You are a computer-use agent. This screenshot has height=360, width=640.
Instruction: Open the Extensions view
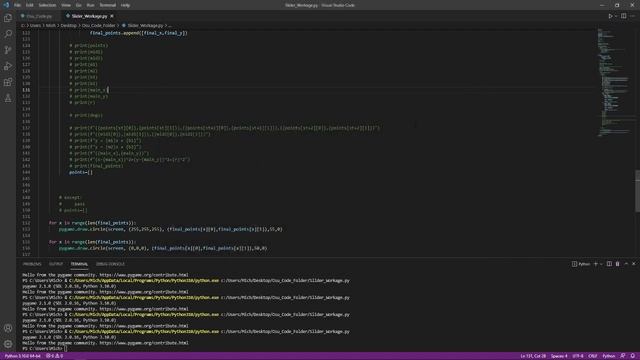tap(8, 82)
